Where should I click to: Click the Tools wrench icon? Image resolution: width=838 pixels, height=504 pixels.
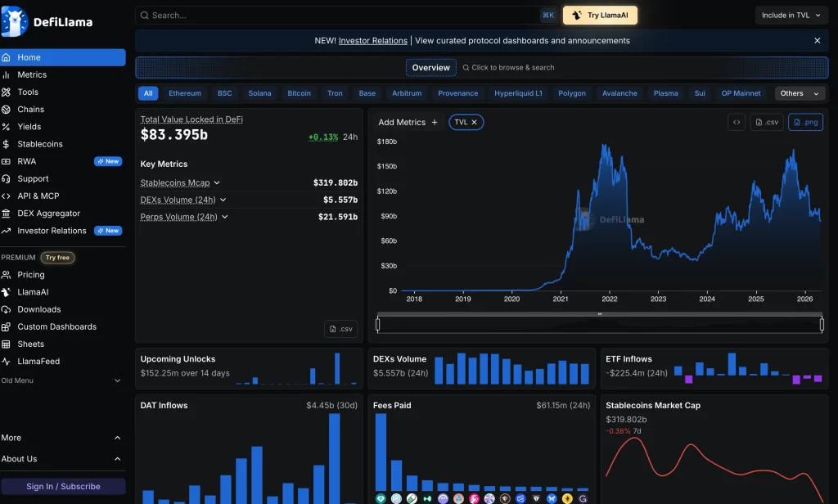coord(6,92)
